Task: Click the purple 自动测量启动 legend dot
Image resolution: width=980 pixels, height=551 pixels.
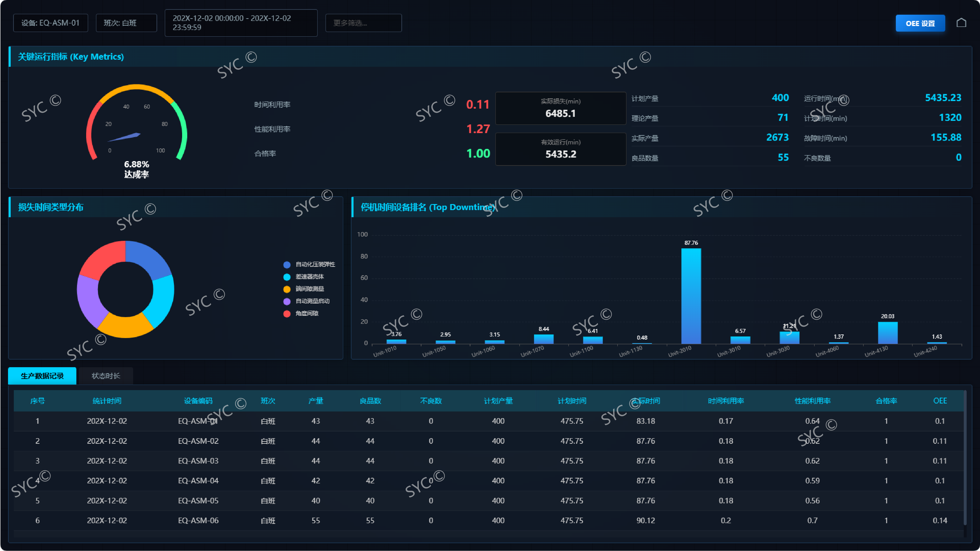Action: tap(287, 301)
